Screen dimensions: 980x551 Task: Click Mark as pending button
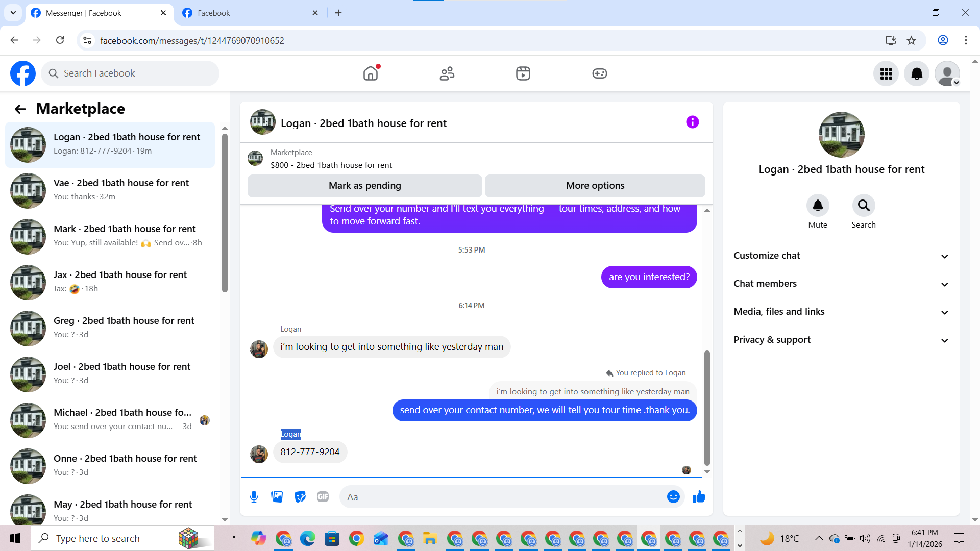(x=364, y=186)
